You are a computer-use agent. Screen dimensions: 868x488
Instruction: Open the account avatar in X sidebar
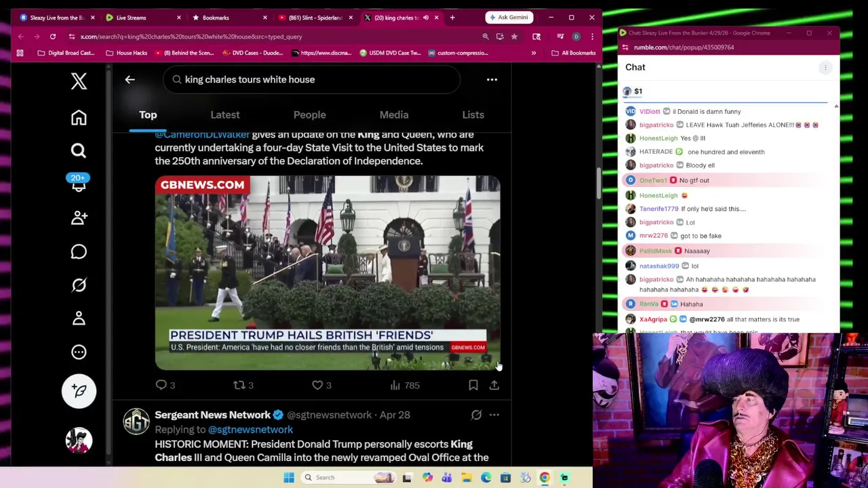(79, 441)
